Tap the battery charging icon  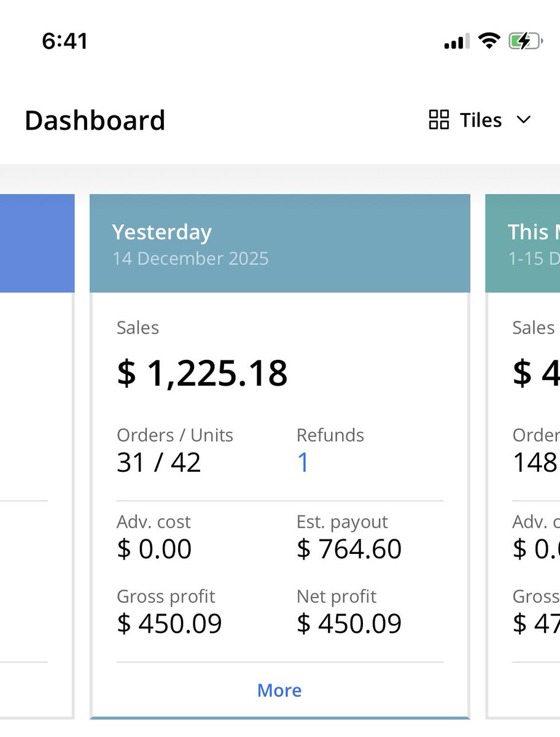[526, 41]
